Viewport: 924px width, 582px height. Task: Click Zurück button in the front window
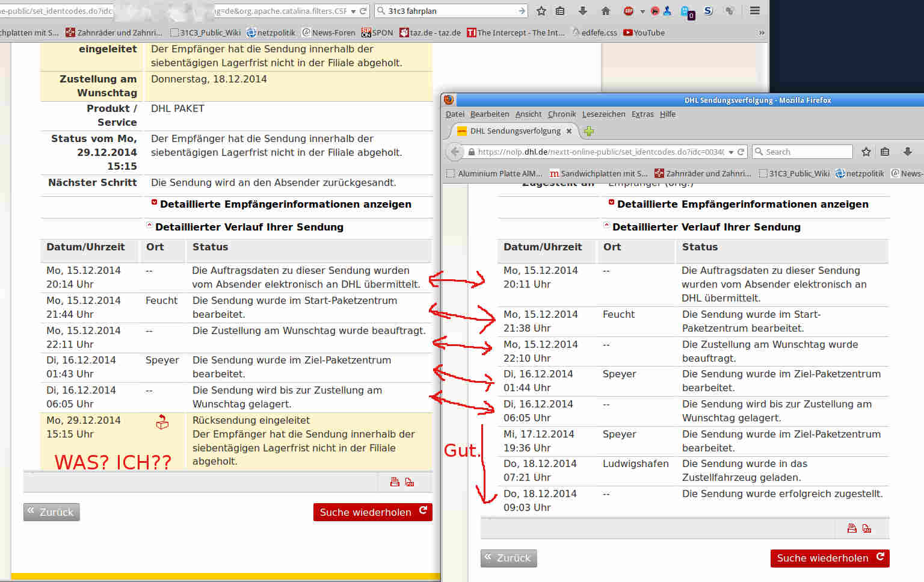coord(509,558)
